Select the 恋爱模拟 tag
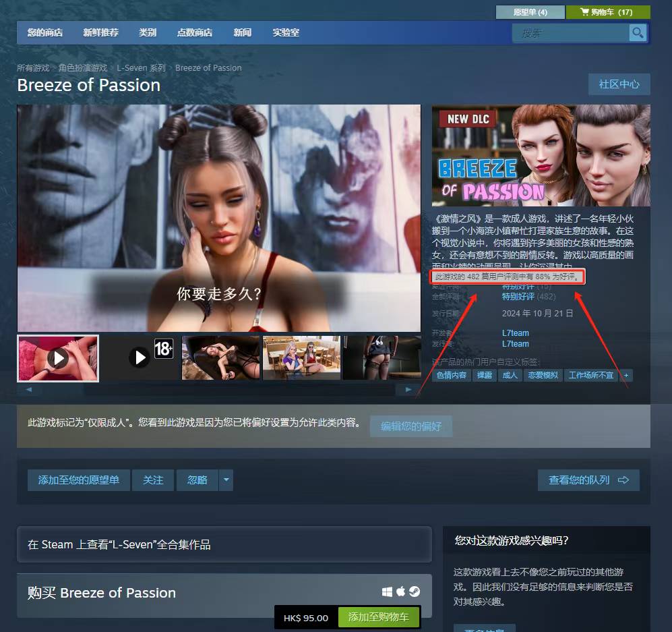The image size is (672, 632). point(543,375)
